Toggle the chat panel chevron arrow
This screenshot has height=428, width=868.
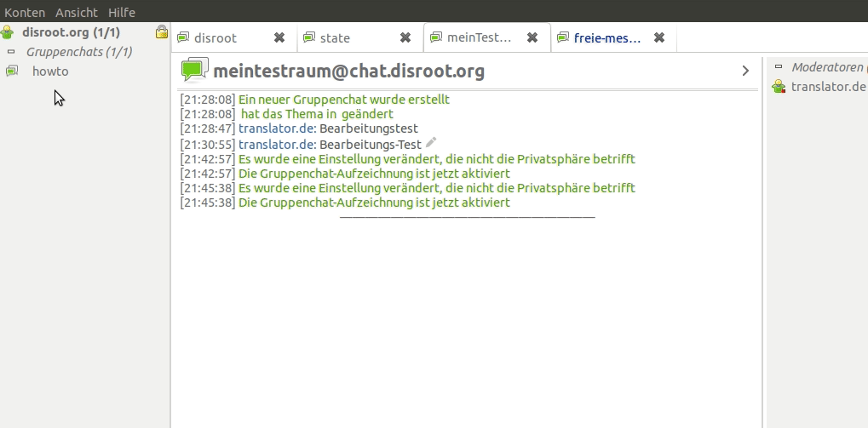tap(745, 71)
